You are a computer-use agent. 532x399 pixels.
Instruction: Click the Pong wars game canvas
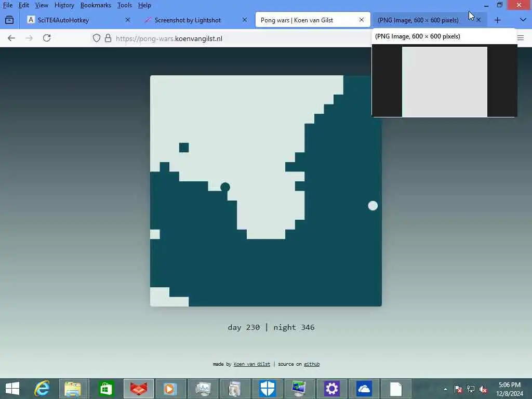265,191
